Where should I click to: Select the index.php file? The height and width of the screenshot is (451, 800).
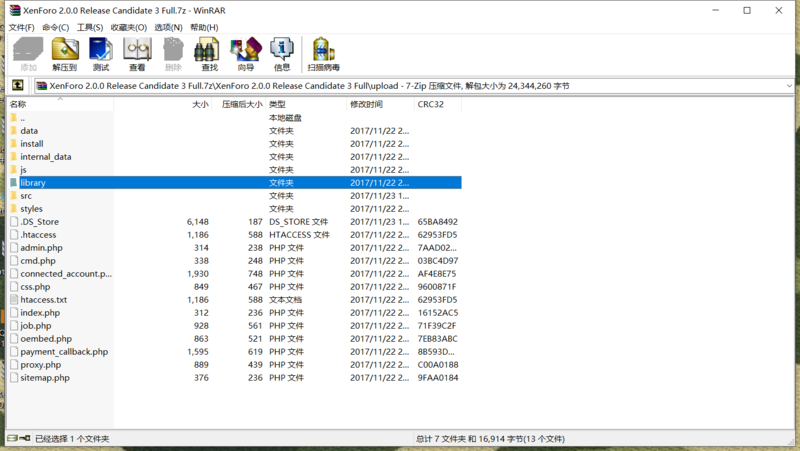pyautogui.click(x=40, y=313)
